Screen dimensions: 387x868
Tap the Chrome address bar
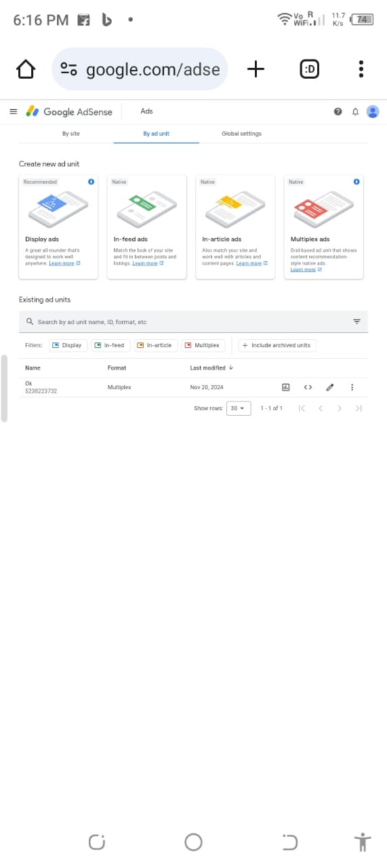pos(140,69)
